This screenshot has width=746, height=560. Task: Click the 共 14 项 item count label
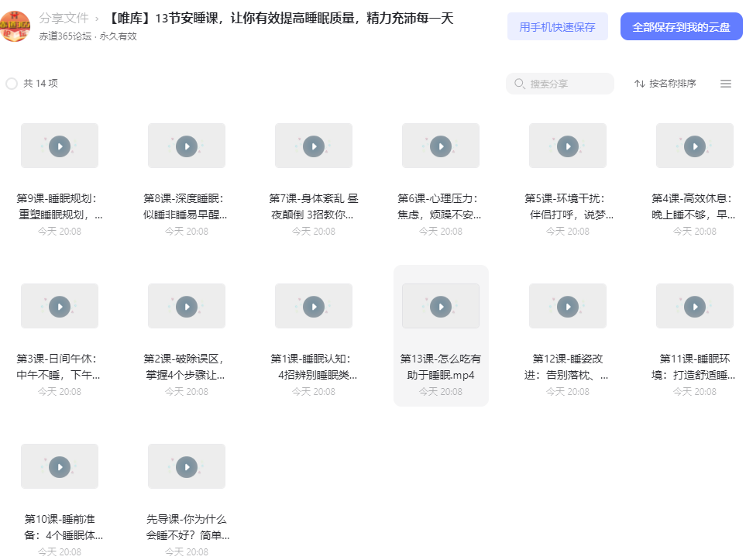click(41, 83)
